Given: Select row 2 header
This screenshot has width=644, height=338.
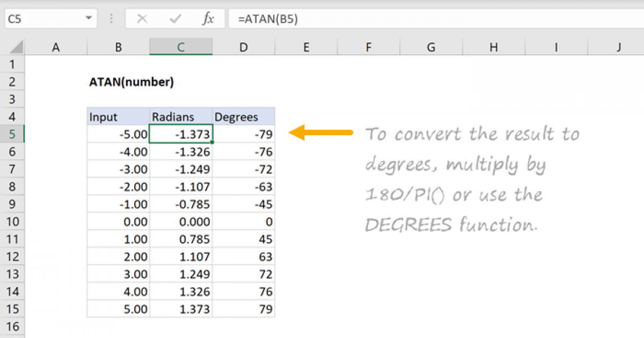Looking at the screenshot, I should click(12, 82).
